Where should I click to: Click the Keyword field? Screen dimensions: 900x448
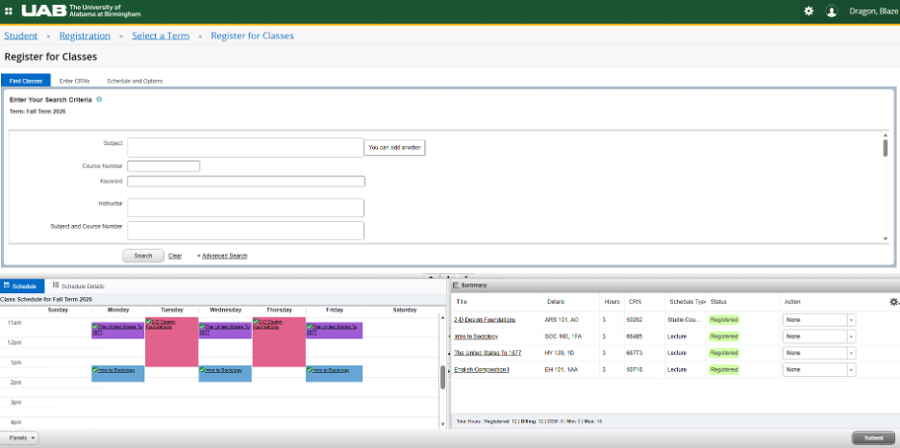[246, 181]
